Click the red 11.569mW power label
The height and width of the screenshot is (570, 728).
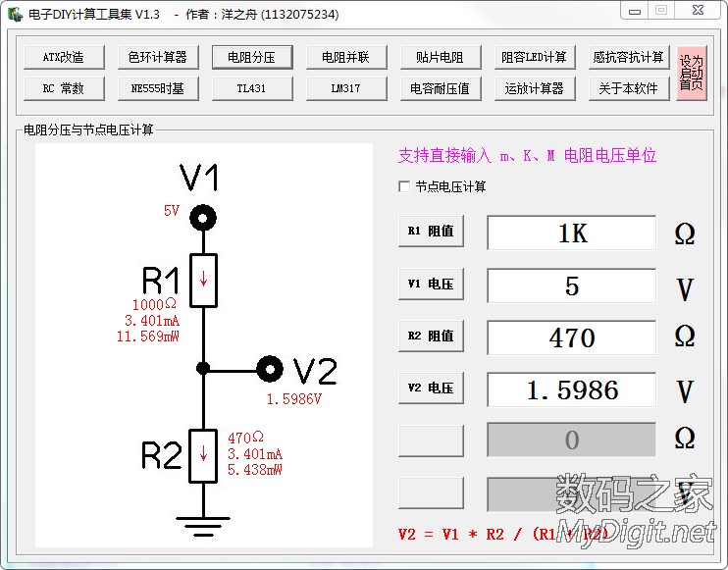click(148, 337)
